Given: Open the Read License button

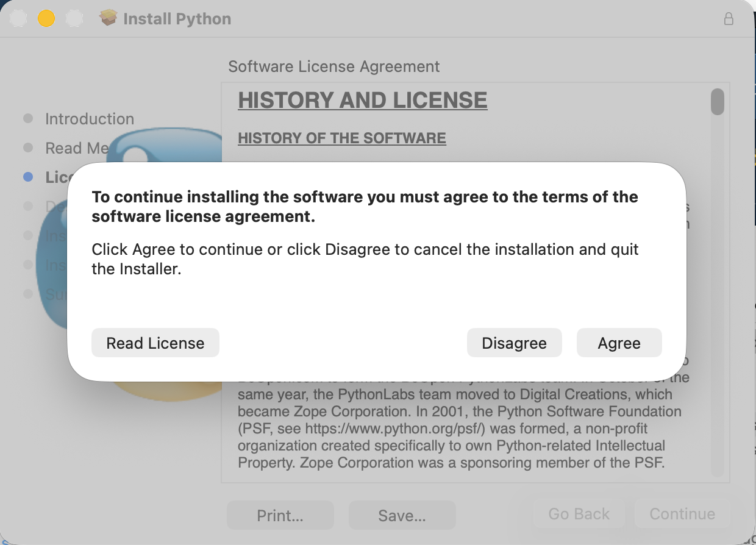Looking at the screenshot, I should pos(155,343).
